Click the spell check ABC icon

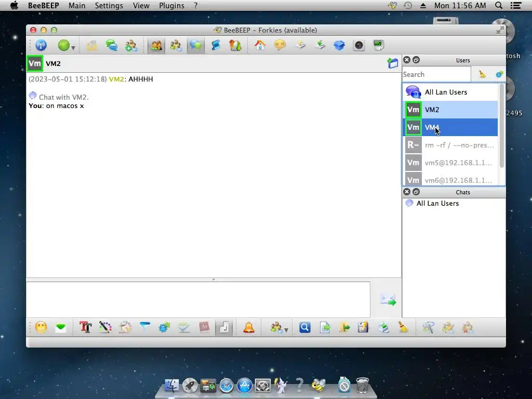click(x=184, y=327)
